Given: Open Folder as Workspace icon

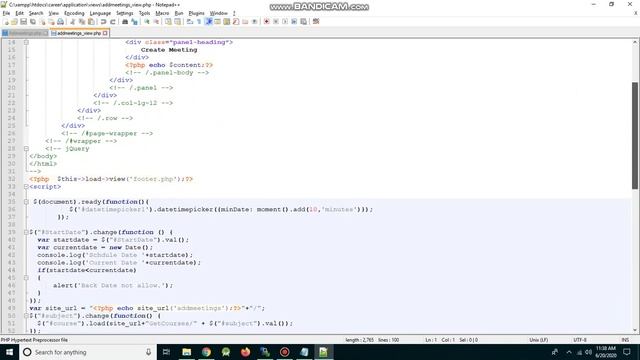Looking at the screenshot, I should point(245,21).
